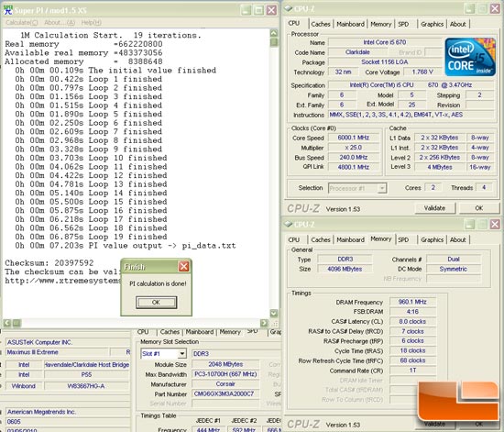Viewport: 504px width, 432px height.
Task: Click the Manufacturer value Corsair
Action: [225, 384]
